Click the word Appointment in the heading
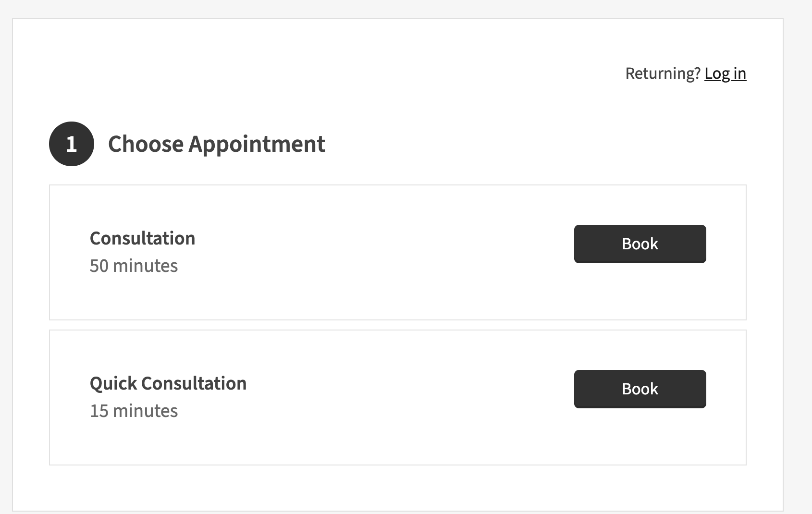The width and height of the screenshot is (812, 514). pyautogui.click(x=257, y=144)
